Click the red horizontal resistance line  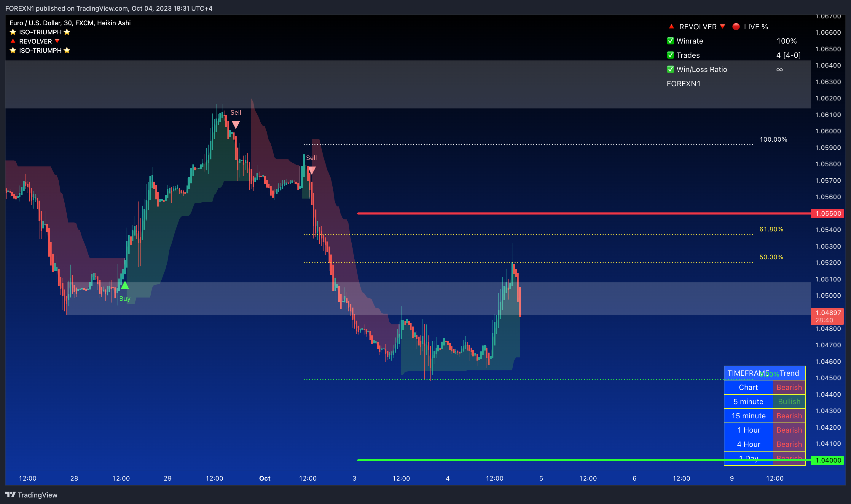pyautogui.click(x=584, y=213)
